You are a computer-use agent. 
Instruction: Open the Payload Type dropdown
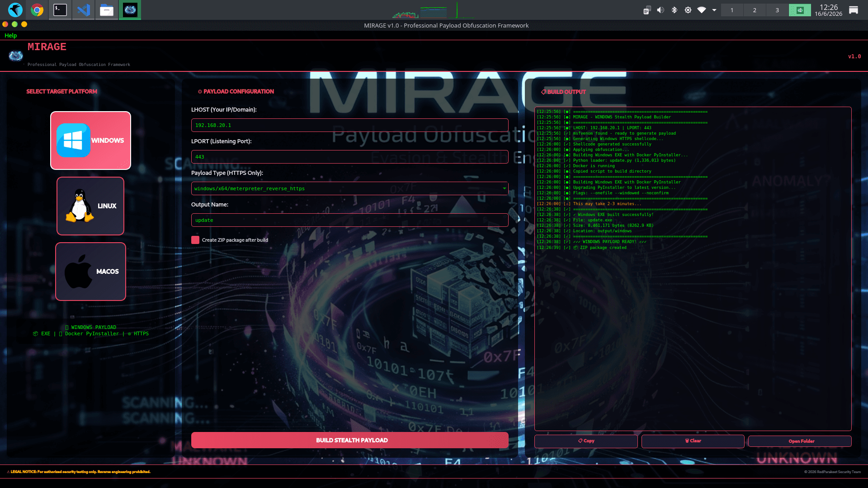tap(349, 188)
